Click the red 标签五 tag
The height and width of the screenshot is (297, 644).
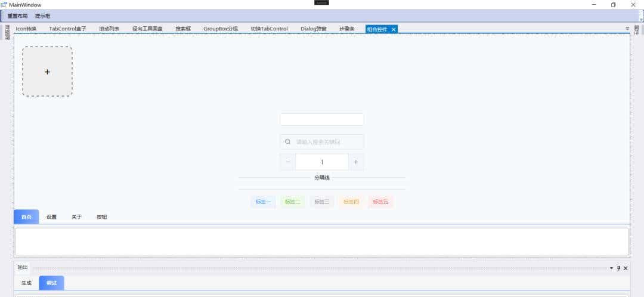click(x=380, y=202)
